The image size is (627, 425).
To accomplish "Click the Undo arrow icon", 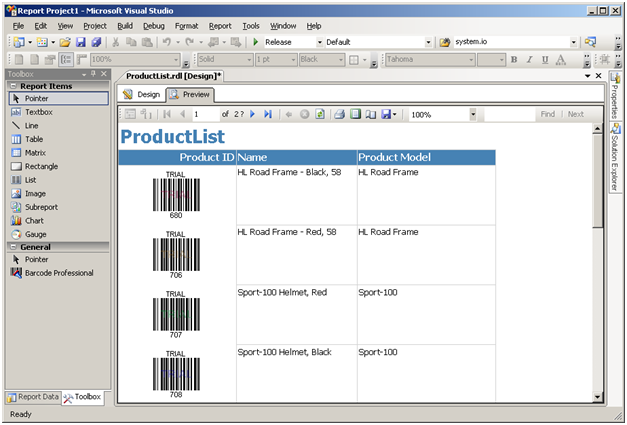I will click(x=167, y=42).
